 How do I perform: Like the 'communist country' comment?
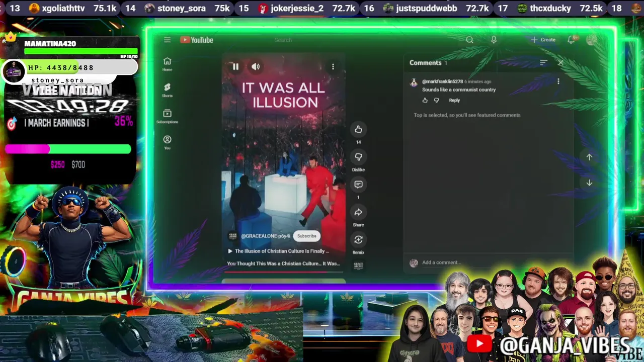(425, 100)
